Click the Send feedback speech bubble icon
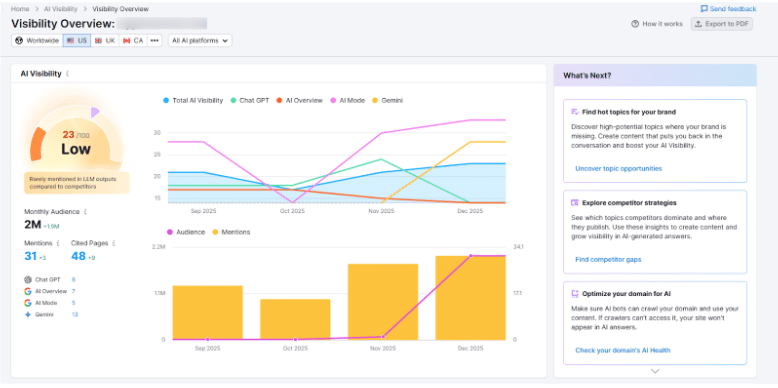The height and width of the screenshot is (388, 778). click(704, 9)
